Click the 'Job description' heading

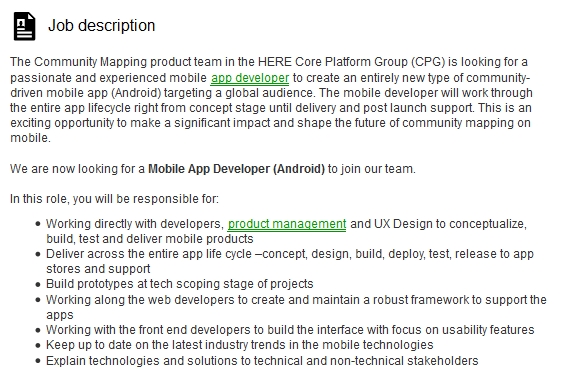point(101,26)
